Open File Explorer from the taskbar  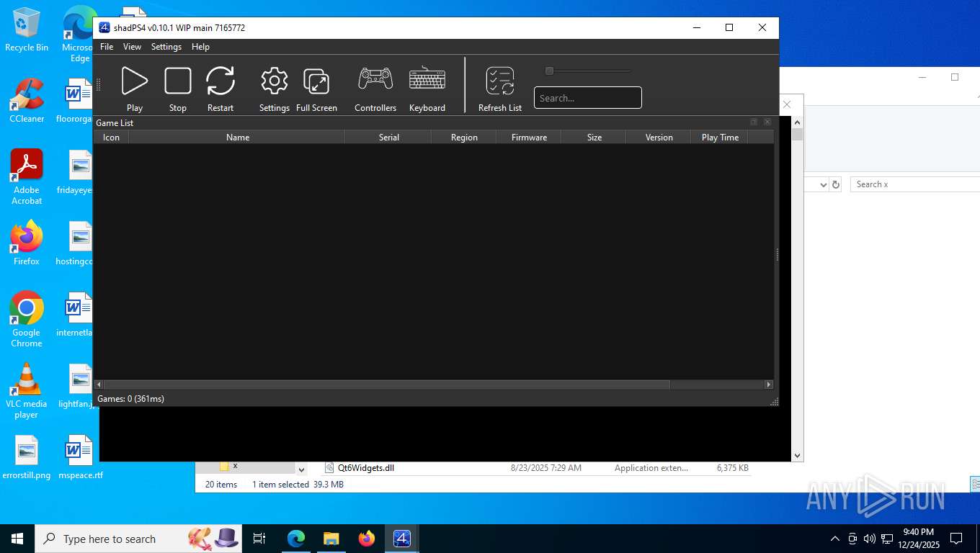click(x=331, y=539)
